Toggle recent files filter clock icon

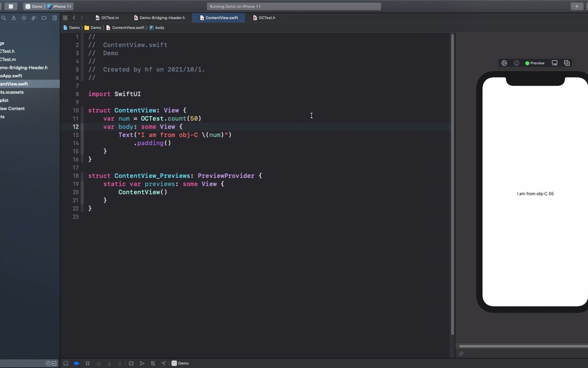(x=48, y=363)
